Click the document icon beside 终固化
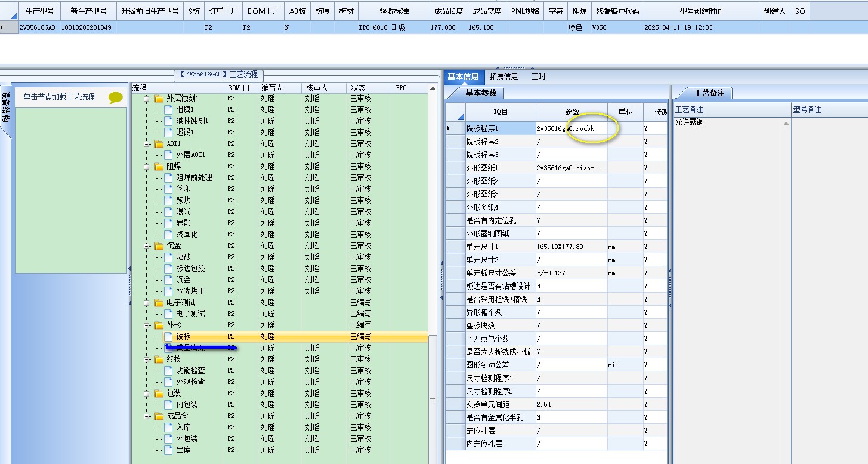 (168, 234)
